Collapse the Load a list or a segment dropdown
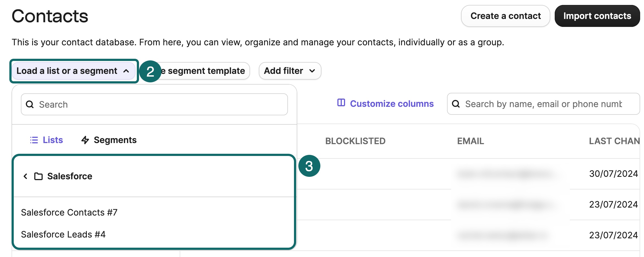 pos(73,71)
